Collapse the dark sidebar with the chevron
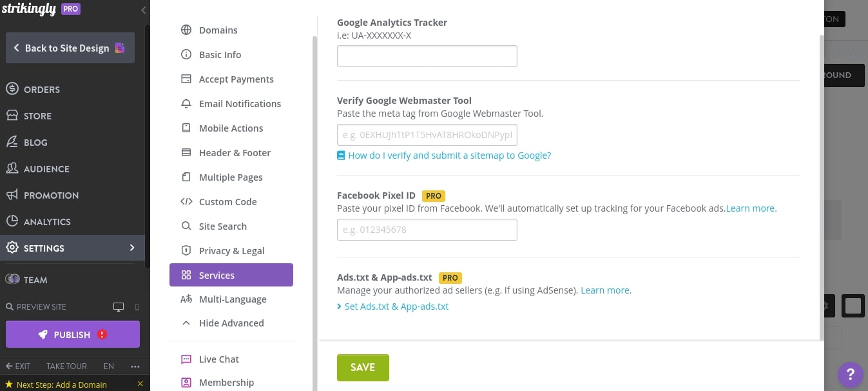868x391 pixels. (x=142, y=10)
